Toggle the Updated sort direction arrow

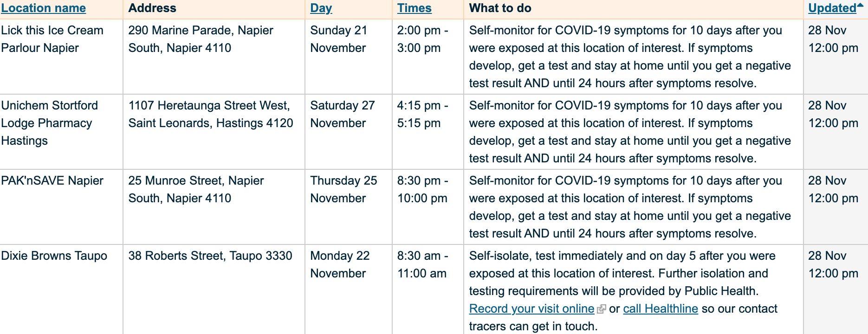point(860,5)
